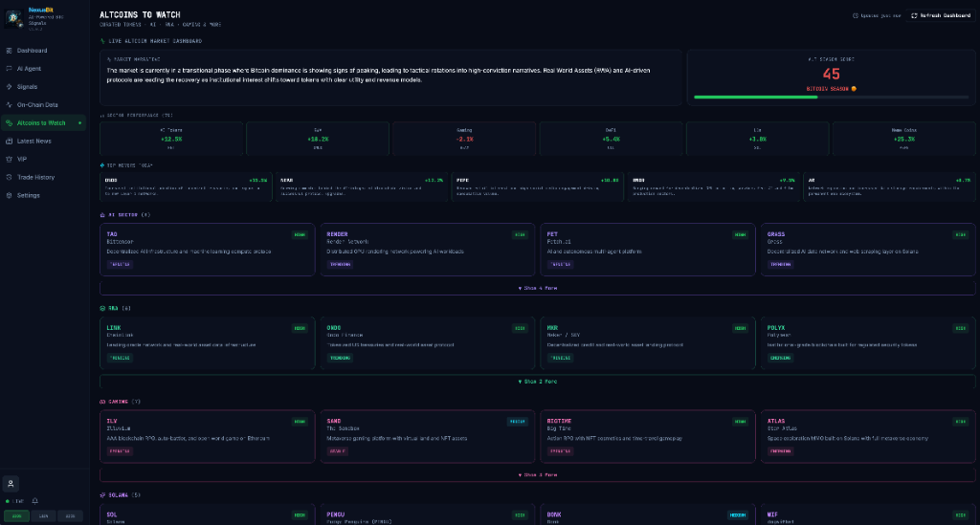Open the MKR Maker card
The image size is (980, 525).
pyautogui.click(x=648, y=343)
